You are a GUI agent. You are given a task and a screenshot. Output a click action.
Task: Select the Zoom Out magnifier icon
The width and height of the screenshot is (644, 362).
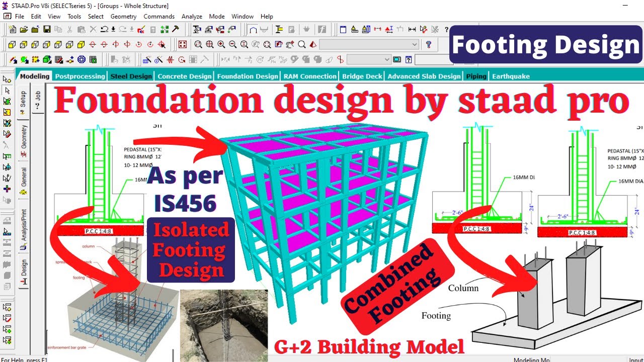232,44
